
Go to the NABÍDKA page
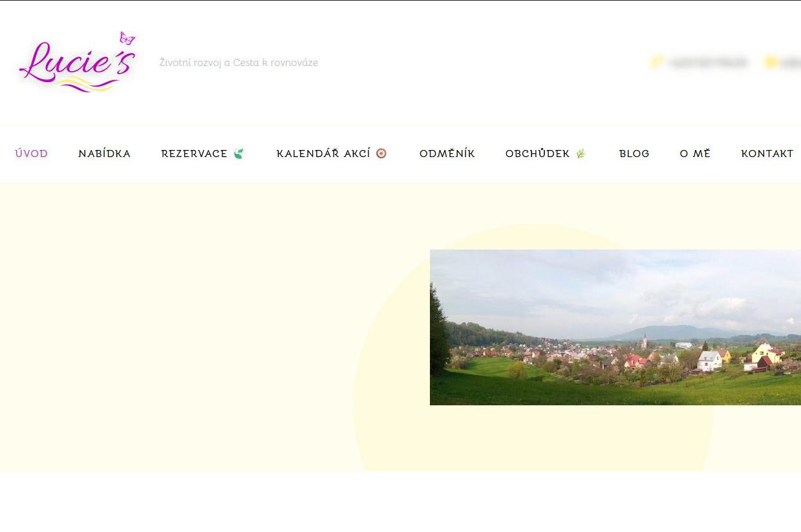105,154
